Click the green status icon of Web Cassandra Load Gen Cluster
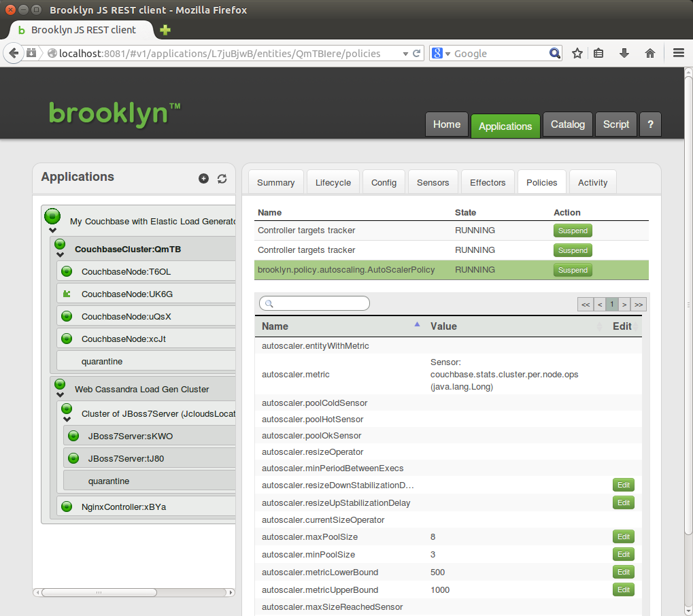Screen dimensions: 693x616 click(60, 384)
